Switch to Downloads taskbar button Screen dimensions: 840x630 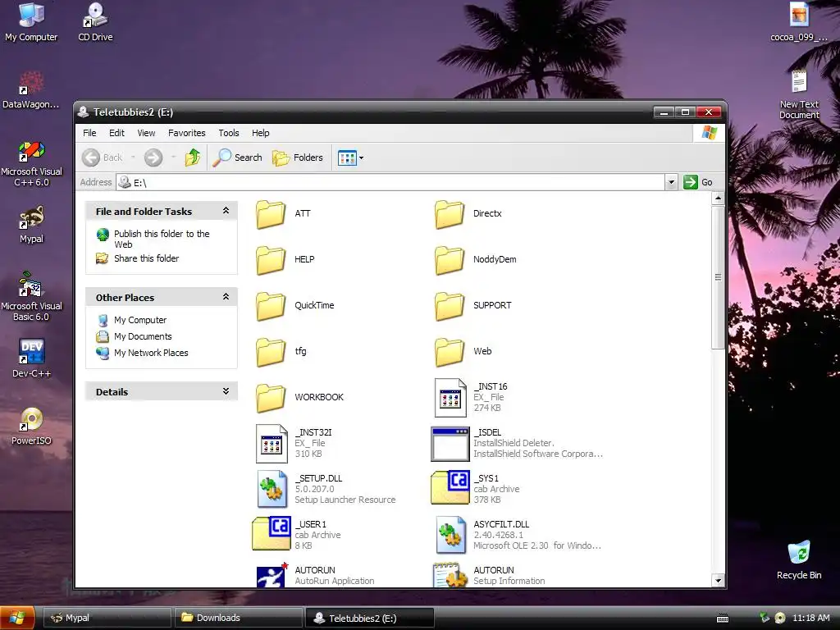239,618
